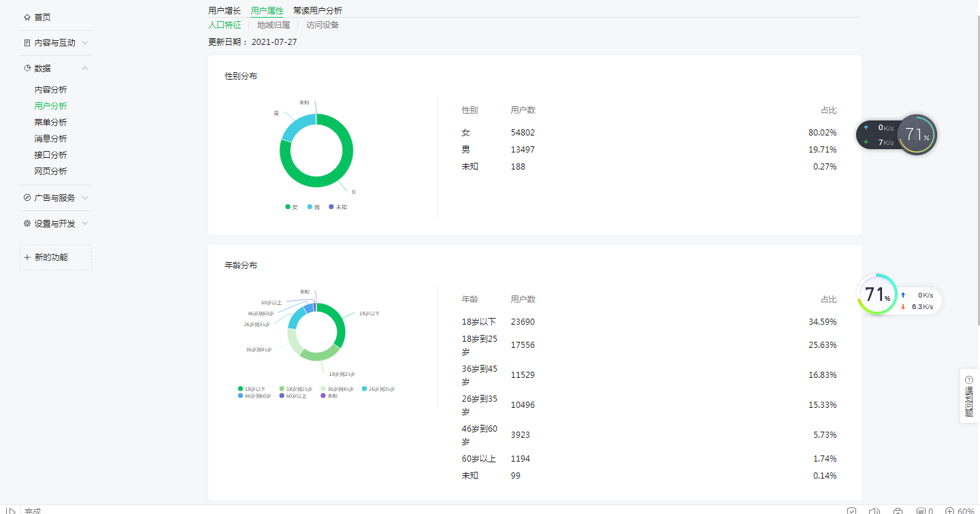Click the plus icon in 新的功能
Viewport: 980px width, 514px height.
tap(27, 257)
